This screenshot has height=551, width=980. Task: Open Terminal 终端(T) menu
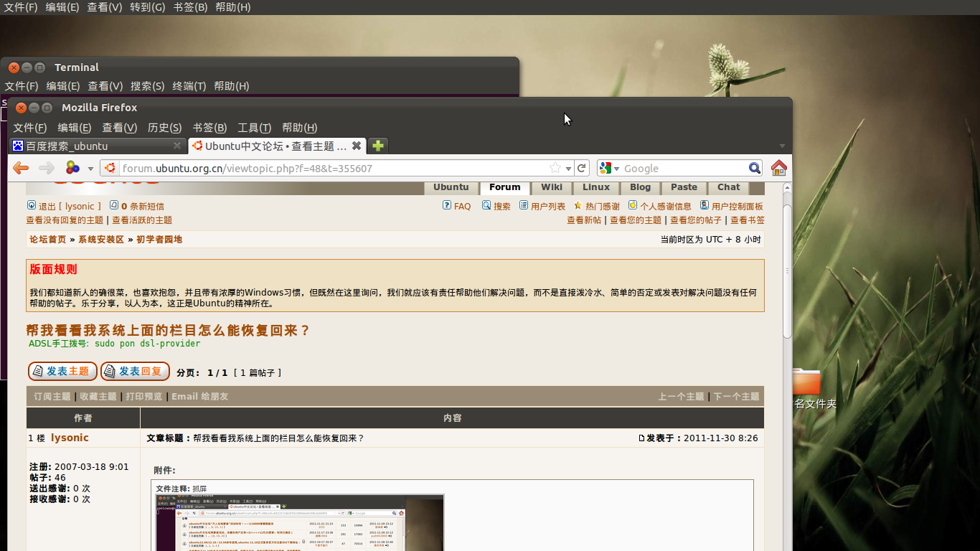(189, 86)
